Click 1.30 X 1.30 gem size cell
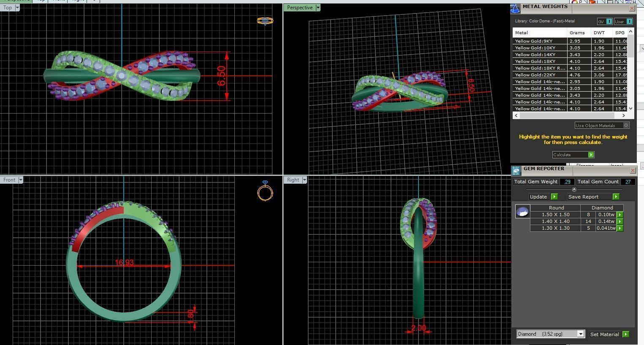The image size is (644, 345). (x=555, y=228)
